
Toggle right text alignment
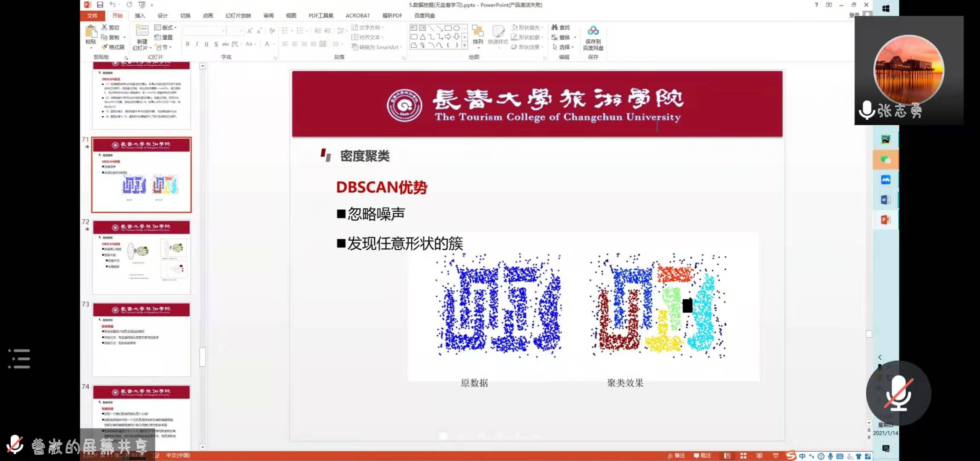point(304,44)
